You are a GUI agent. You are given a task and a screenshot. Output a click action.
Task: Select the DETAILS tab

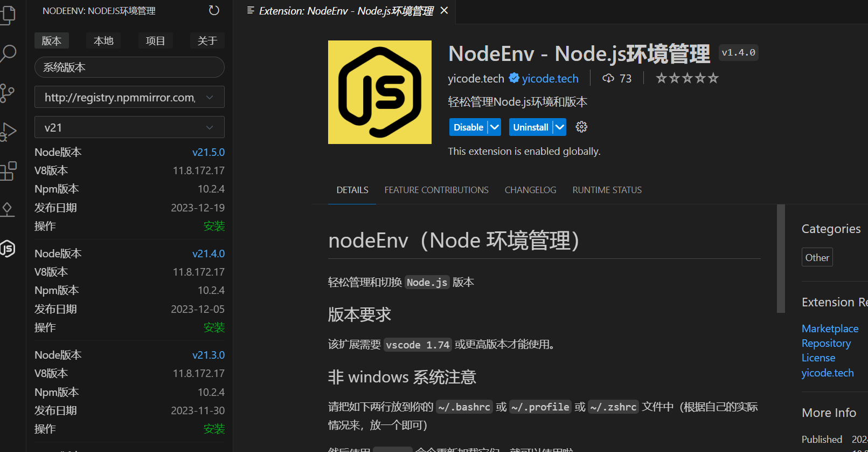coord(352,190)
